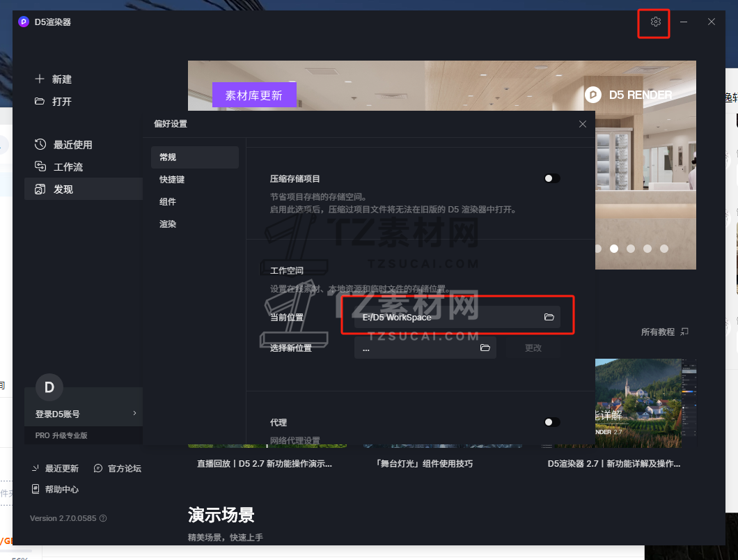This screenshot has height=560, width=738.
Task: Click the 更改 button
Action: click(533, 348)
